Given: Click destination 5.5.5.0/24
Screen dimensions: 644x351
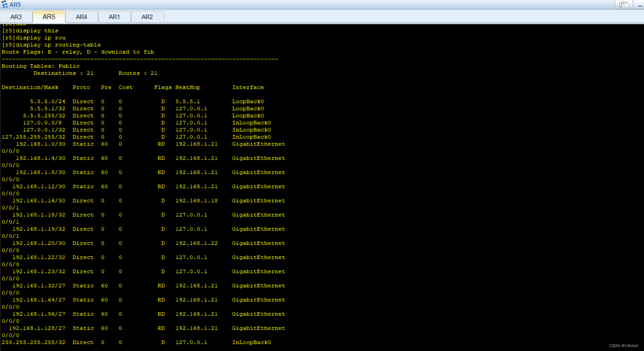Looking at the screenshot, I should click(x=48, y=102).
